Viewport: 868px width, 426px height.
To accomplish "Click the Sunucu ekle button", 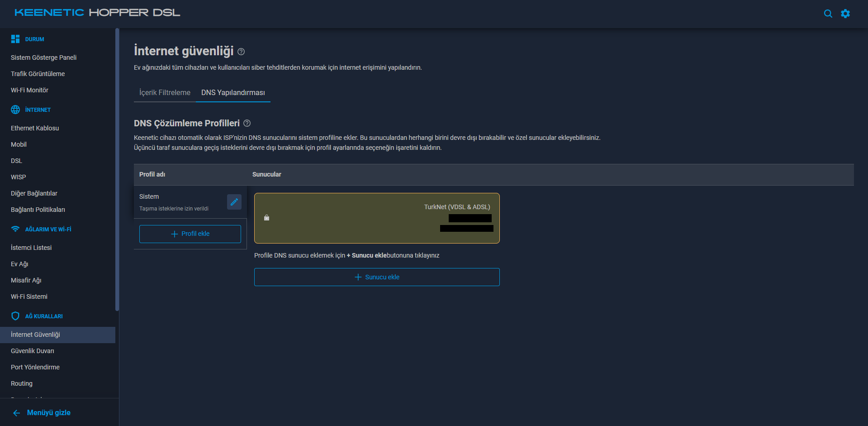I will tap(377, 277).
